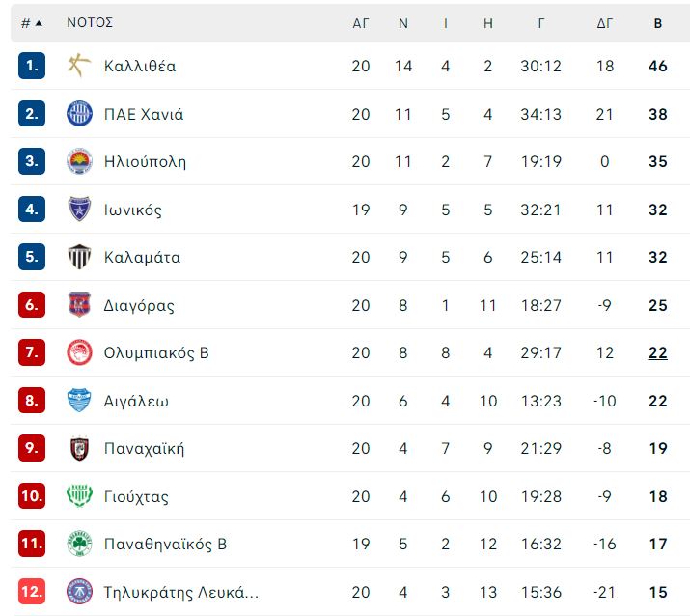Click the Γιούχτας green striped crest

pos(79,496)
